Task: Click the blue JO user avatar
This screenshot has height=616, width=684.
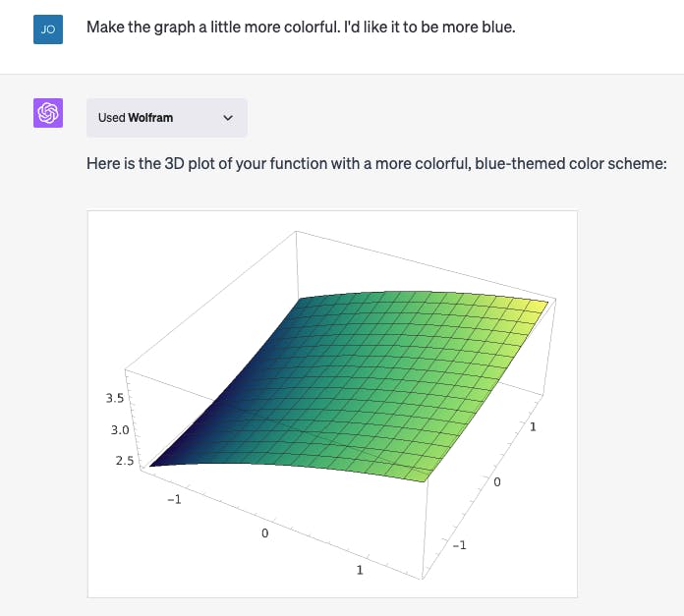Action: click(48, 28)
